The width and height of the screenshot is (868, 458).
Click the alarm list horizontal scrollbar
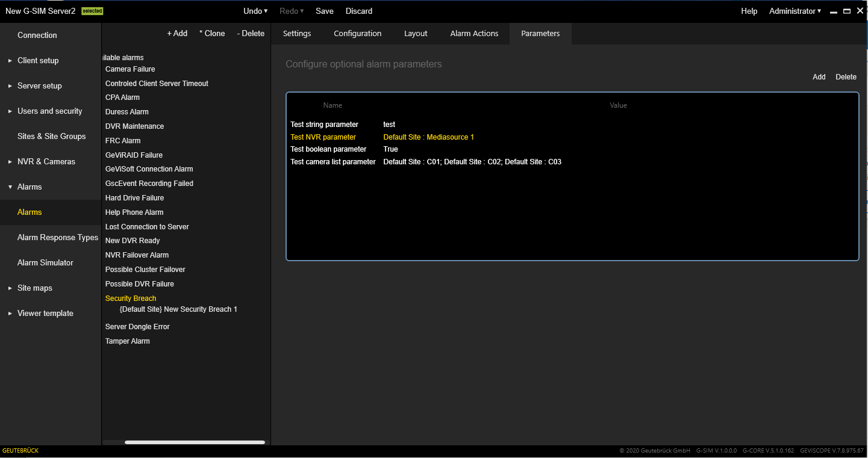tap(195, 442)
